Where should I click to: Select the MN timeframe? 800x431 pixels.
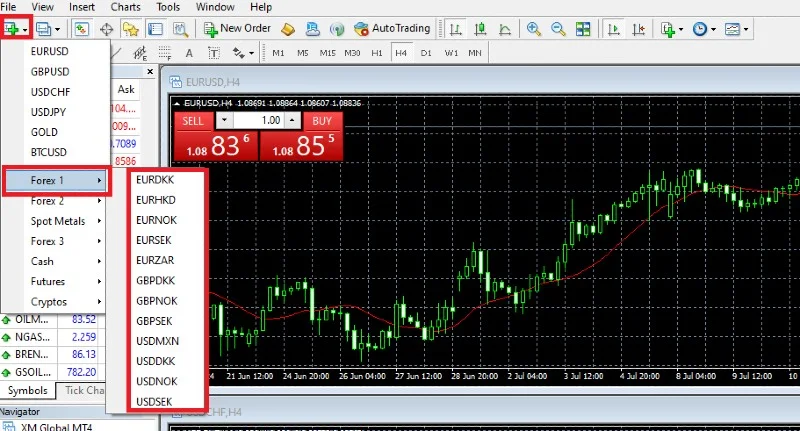[475, 53]
